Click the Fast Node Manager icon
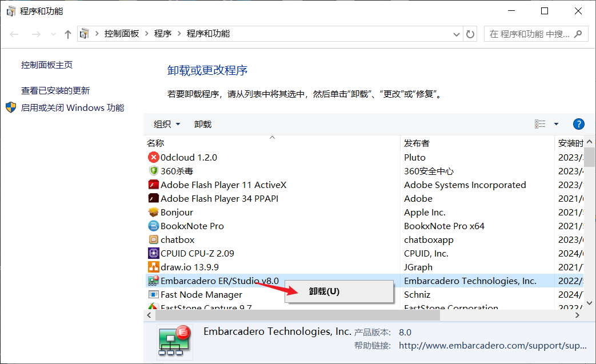The image size is (596, 364). [x=153, y=294]
